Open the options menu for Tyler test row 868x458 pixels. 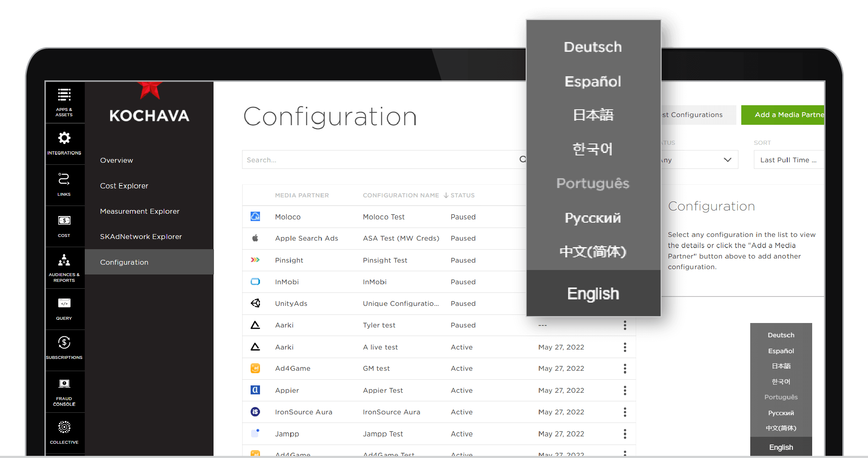(x=625, y=325)
